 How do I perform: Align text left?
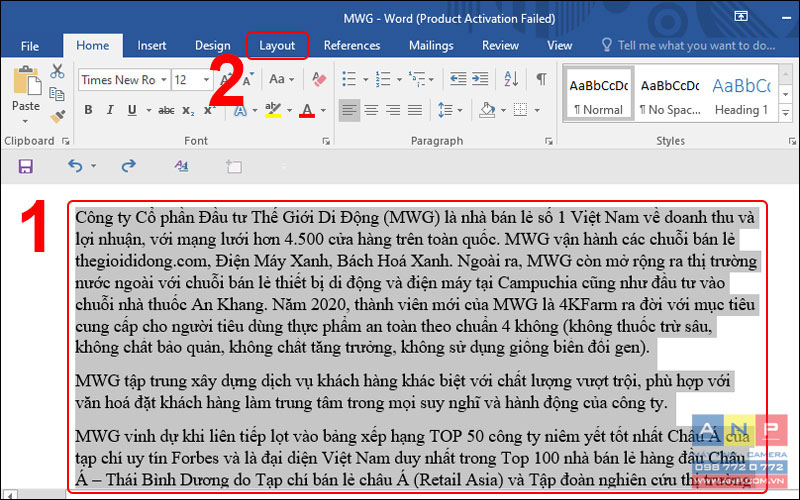click(349, 110)
